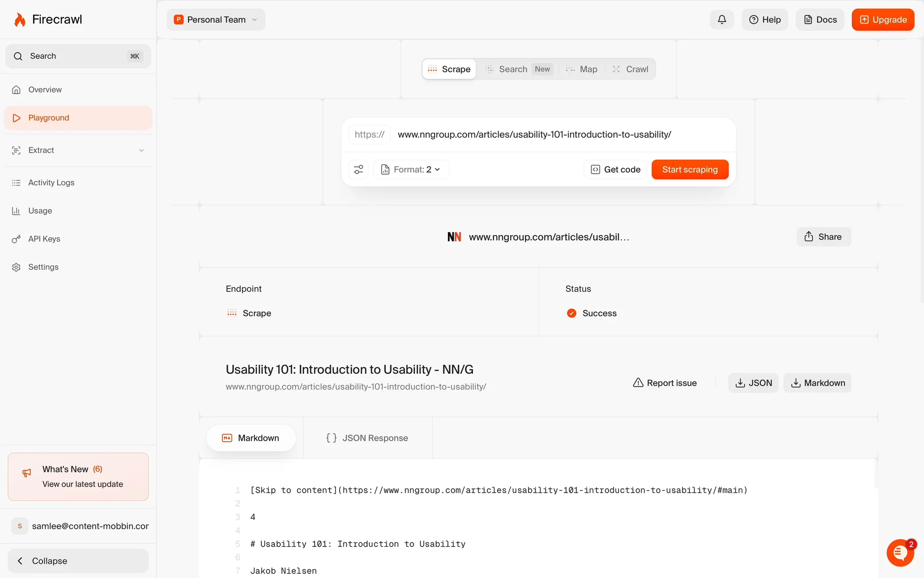Open the chat support bubble
This screenshot has width=924, height=578.
[900, 553]
